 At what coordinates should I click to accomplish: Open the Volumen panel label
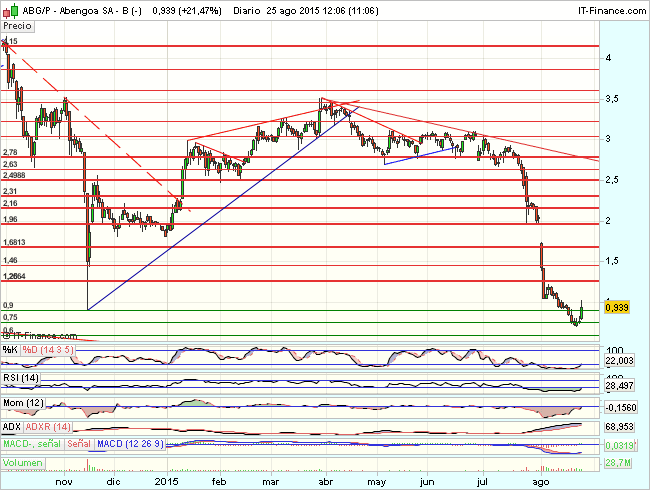point(23,463)
